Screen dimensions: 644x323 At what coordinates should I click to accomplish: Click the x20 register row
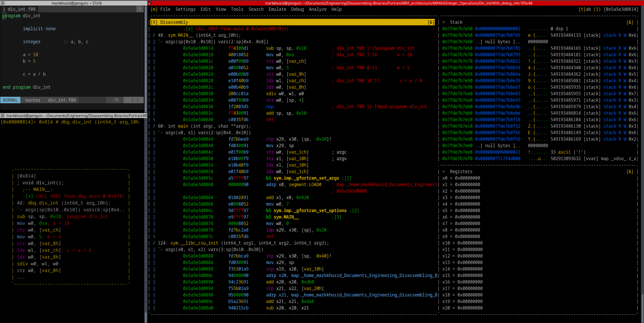click(462, 308)
